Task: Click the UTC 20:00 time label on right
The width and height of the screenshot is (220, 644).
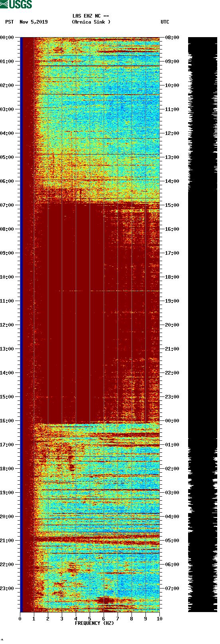Action: pyautogui.click(x=172, y=325)
